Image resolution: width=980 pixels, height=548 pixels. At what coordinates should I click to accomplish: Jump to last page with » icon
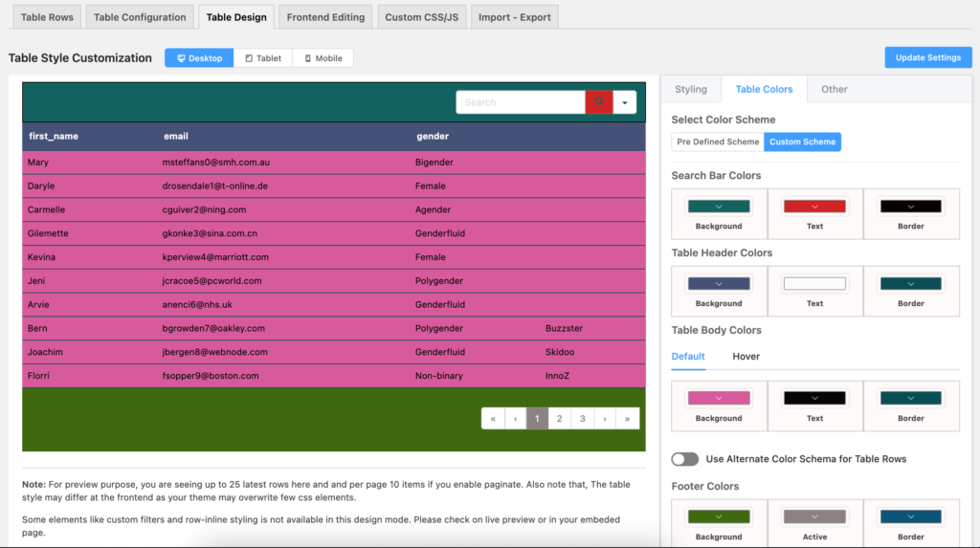pyautogui.click(x=628, y=419)
